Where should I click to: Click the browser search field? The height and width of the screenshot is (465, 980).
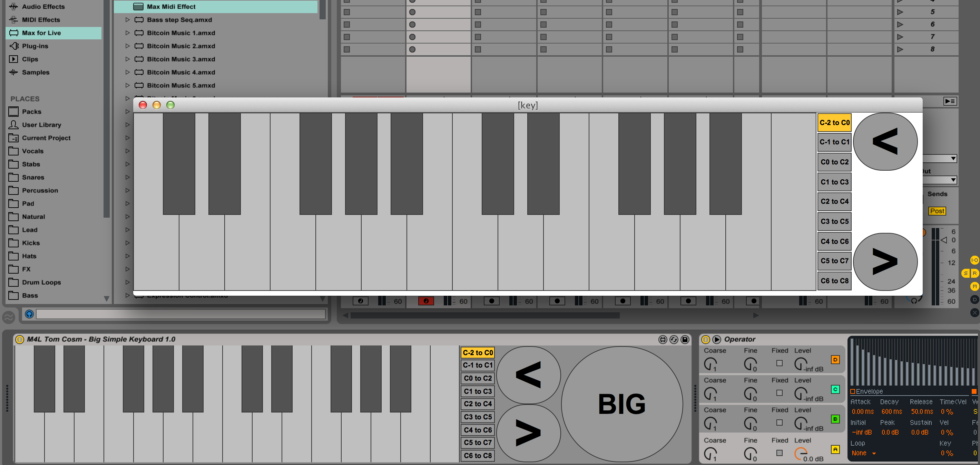180,314
